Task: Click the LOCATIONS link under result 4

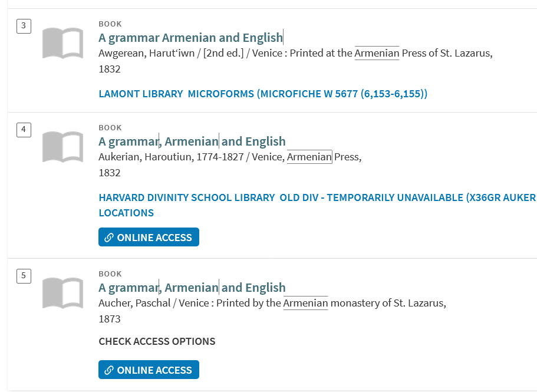Action: 126,213
